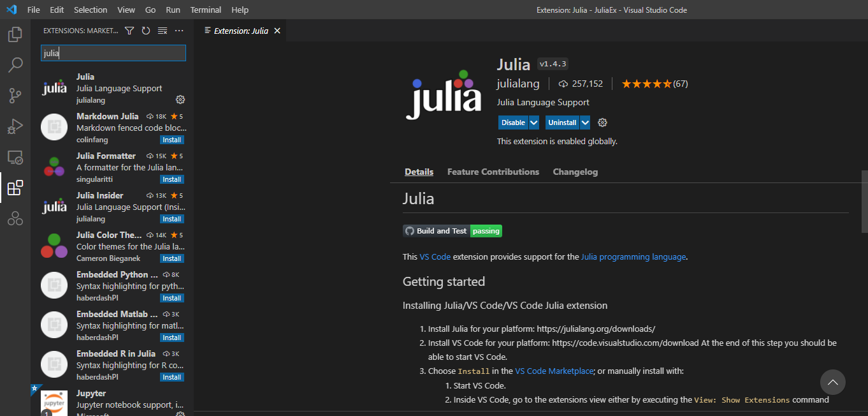Open Views and More Actions ellipsis

(179, 31)
